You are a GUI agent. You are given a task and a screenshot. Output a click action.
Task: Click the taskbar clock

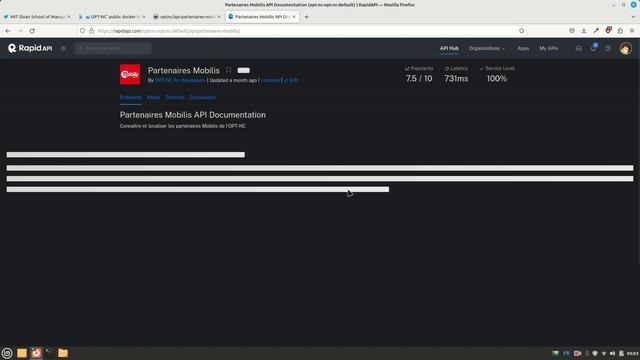(x=632, y=353)
